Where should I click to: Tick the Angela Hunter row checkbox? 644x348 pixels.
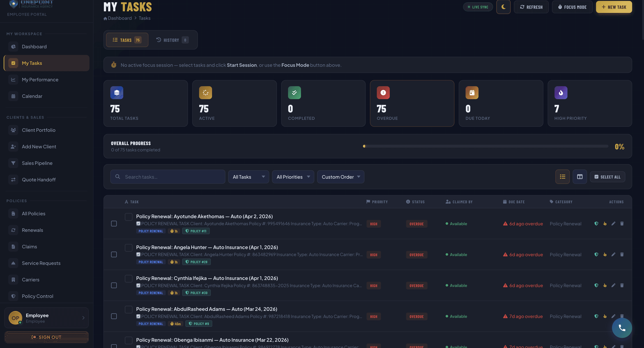pyautogui.click(x=114, y=255)
